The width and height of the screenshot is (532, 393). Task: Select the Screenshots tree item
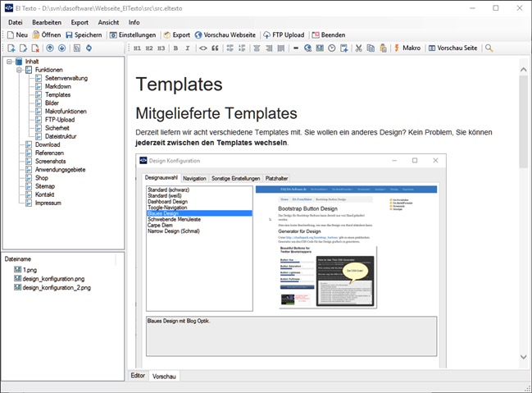pos(51,162)
